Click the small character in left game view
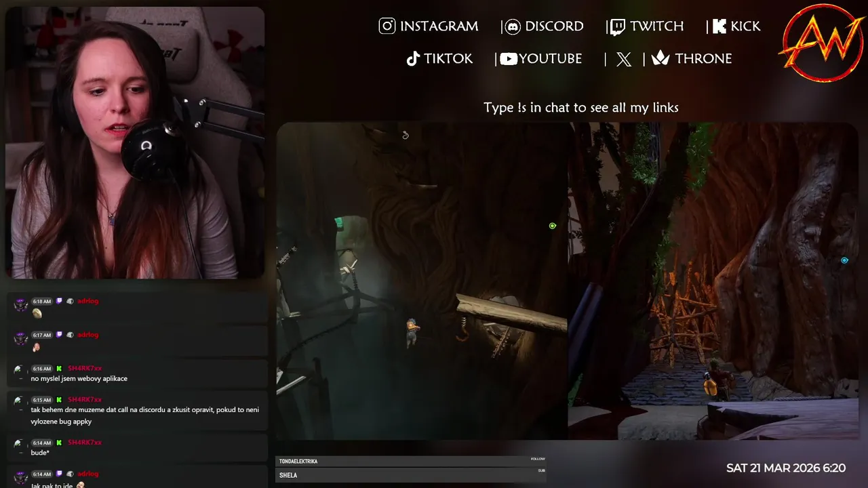868x488 pixels. [x=412, y=332]
